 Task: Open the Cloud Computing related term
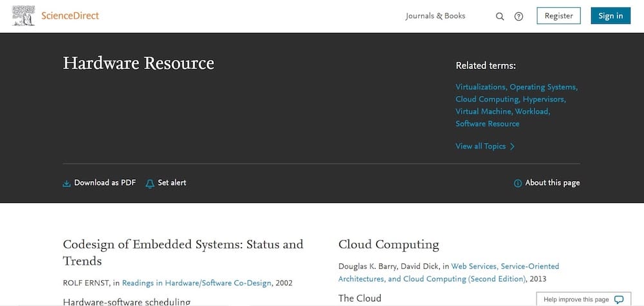point(488,99)
